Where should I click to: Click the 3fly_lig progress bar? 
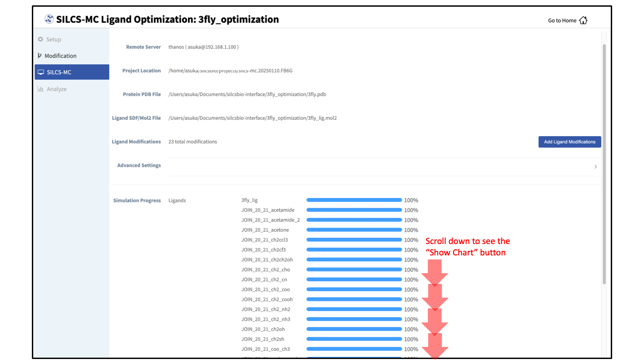tap(354, 200)
